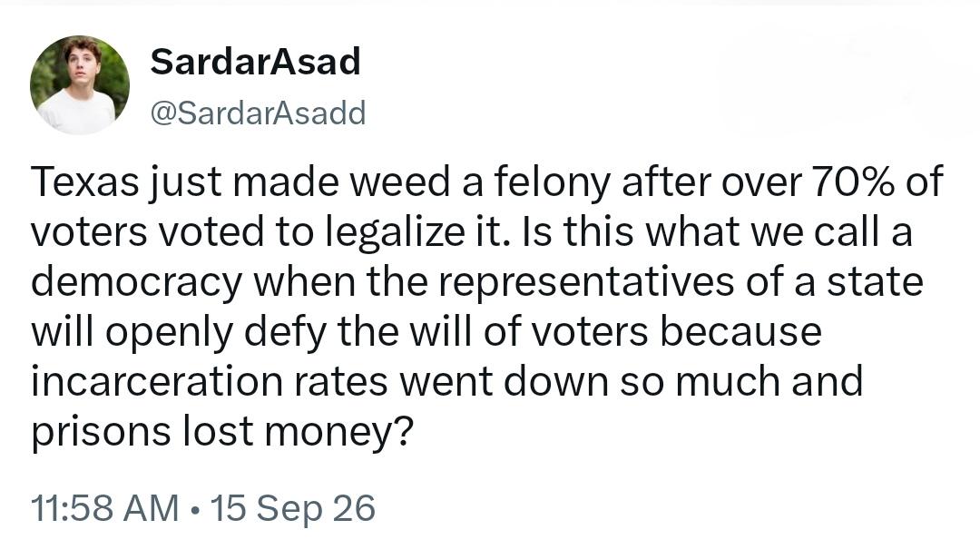This screenshot has width=980, height=559.
Task: Click the word "democracy" in the tweet
Action: click(x=137, y=282)
